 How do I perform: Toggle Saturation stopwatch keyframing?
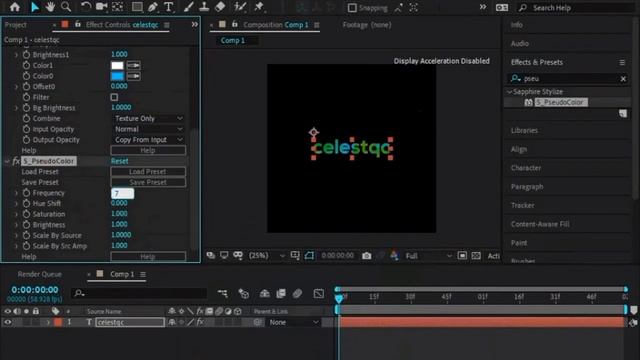click(x=27, y=214)
